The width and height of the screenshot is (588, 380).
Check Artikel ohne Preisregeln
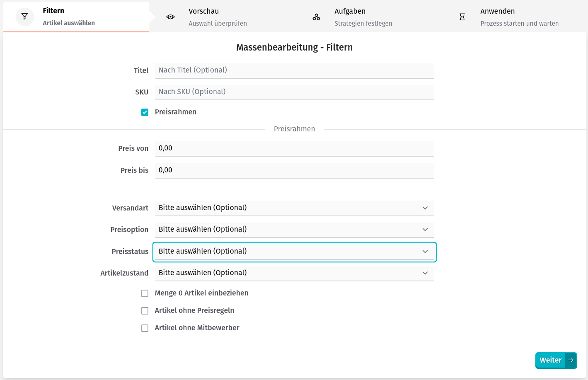(x=145, y=311)
